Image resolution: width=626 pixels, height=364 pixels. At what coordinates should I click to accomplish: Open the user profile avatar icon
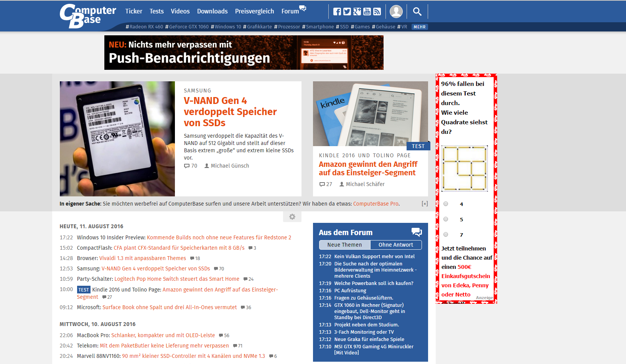pyautogui.click(x=396, y=12)
